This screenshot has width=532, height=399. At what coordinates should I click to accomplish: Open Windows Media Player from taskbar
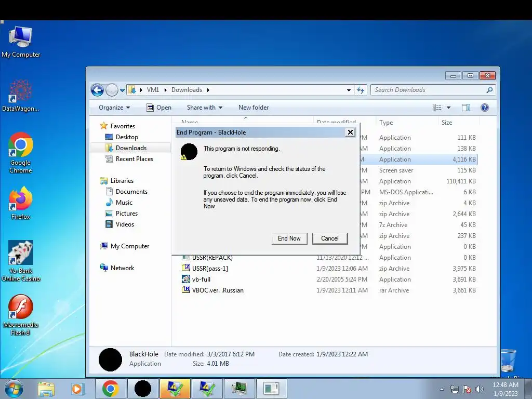[77, 389]
